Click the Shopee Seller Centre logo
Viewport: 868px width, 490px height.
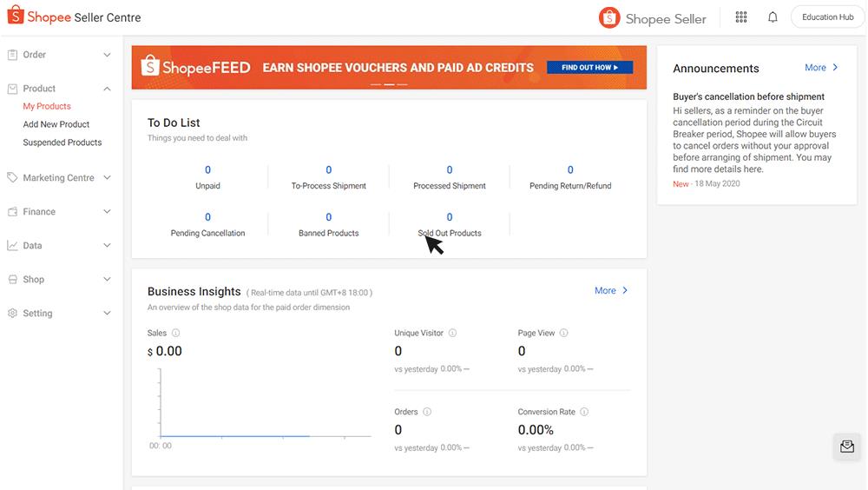[x=74, y=17]
